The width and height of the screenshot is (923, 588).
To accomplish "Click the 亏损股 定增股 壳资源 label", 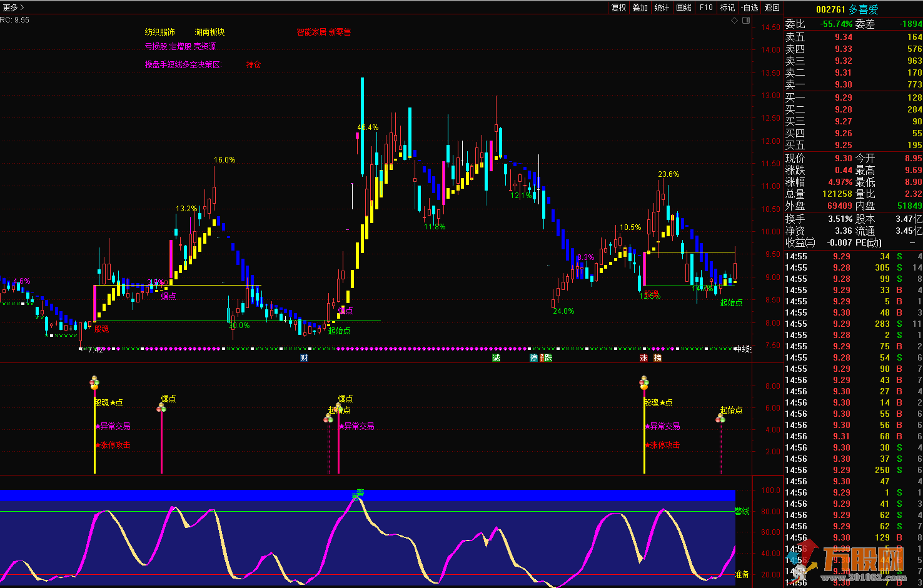I will coord(180,46).
